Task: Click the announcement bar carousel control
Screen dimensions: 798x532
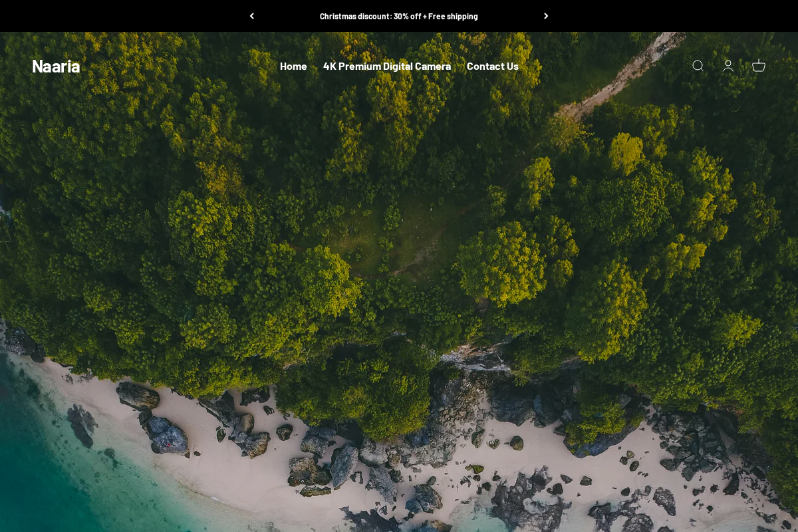Action: tap(546, 16)
